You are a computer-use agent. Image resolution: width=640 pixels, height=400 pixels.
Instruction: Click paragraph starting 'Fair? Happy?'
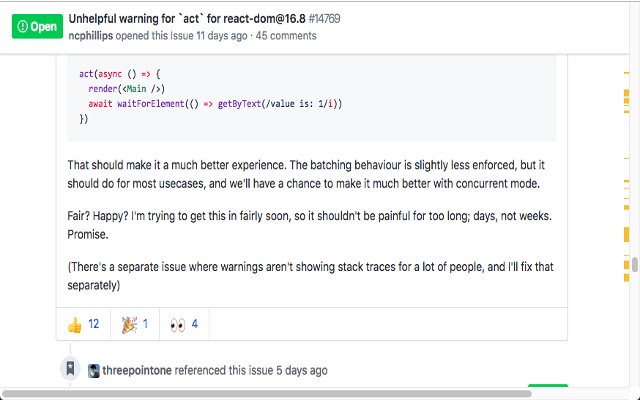(x=309, y=225)
